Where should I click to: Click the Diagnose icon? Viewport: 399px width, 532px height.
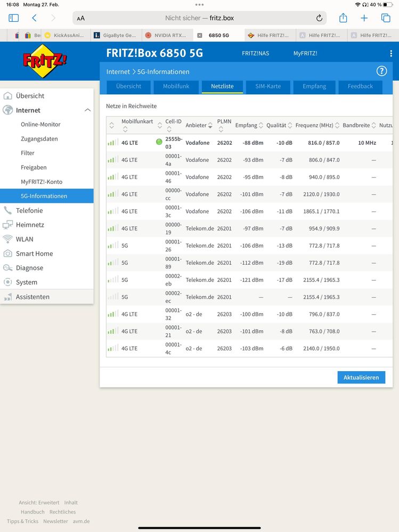7,268
